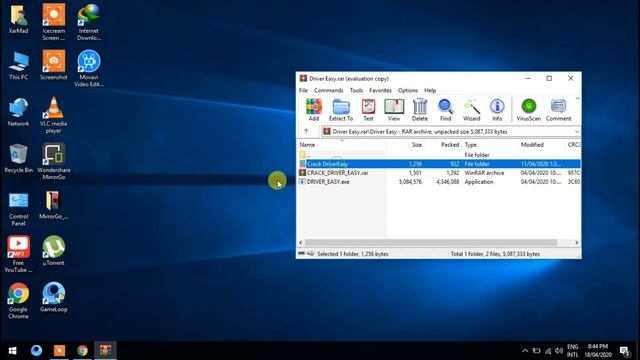Select the Recycle Bin icon
This screenshot has width=640, height=360.
(x=18, y=158)
